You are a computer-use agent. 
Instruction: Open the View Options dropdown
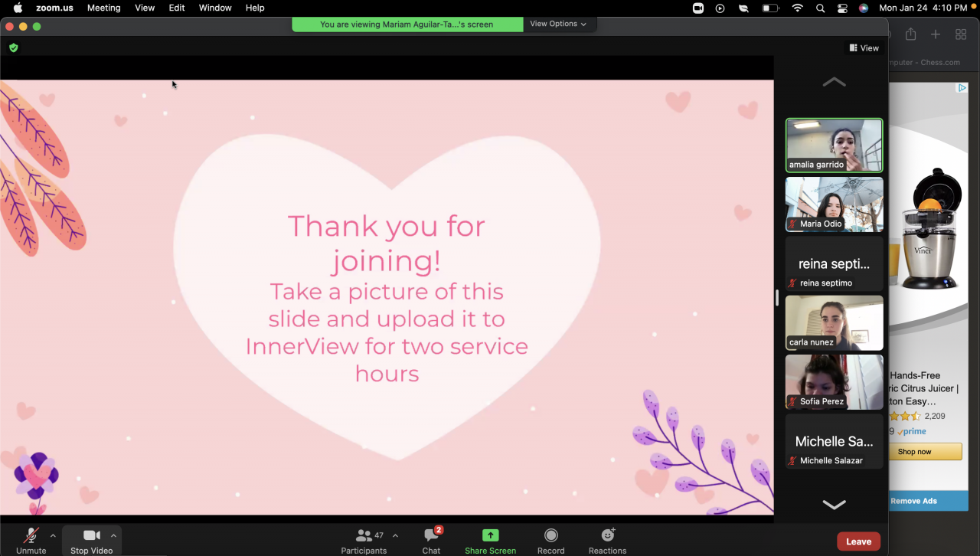pos(558,24)
